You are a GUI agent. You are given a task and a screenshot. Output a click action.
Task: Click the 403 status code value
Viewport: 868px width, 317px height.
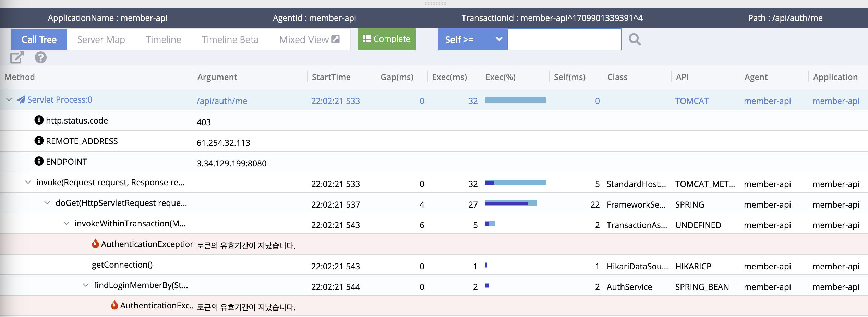point(204,122)
